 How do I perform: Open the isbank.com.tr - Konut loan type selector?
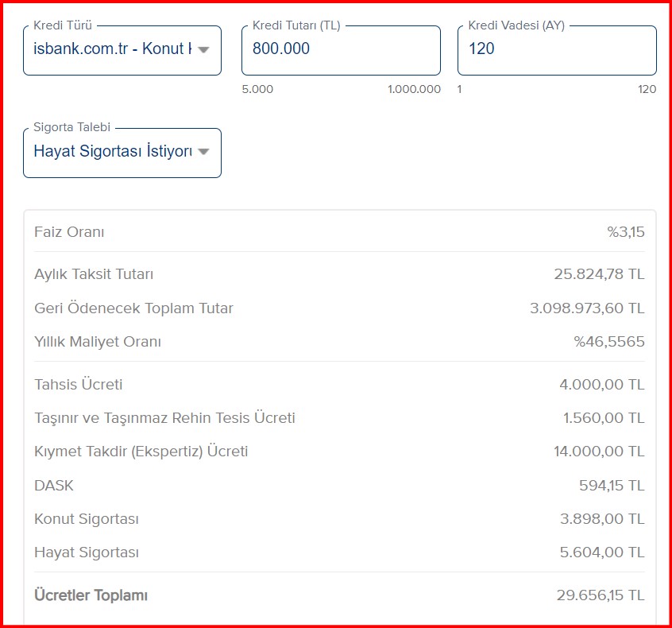tap(122, 50)
